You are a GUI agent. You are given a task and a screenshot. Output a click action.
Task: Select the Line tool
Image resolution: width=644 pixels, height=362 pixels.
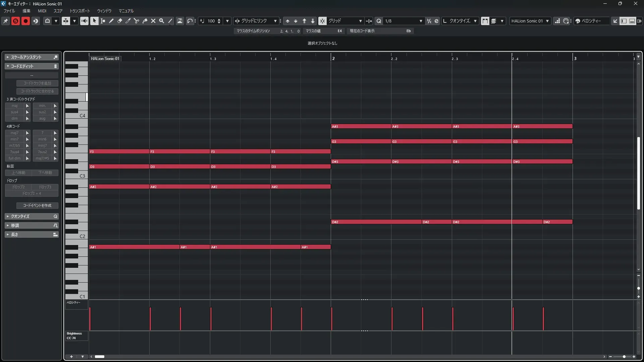pyautogui.click(x=170, y=21)
